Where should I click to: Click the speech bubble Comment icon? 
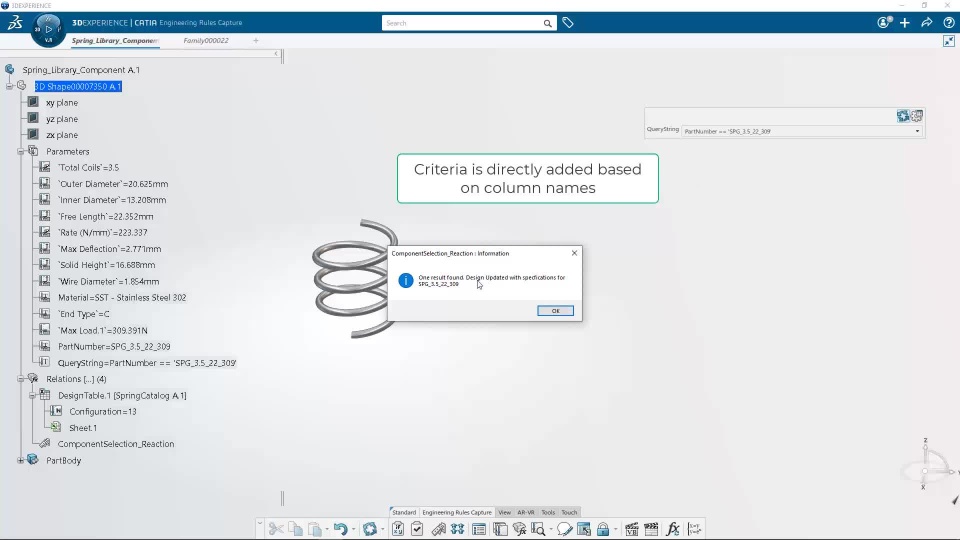click(564, 529)
